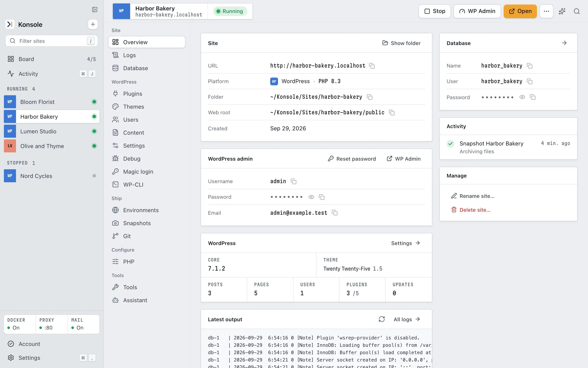Open WordPress Settings link in card
The width and height of the screenshot is (588, 368).
click(406, 243)
